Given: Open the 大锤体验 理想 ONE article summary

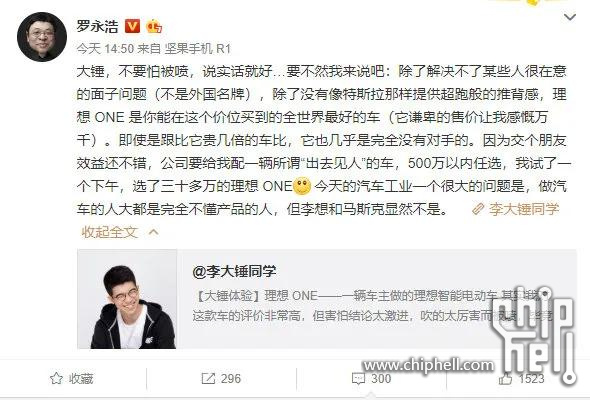Looking at the screenshot, I should [x=373, y=306].
